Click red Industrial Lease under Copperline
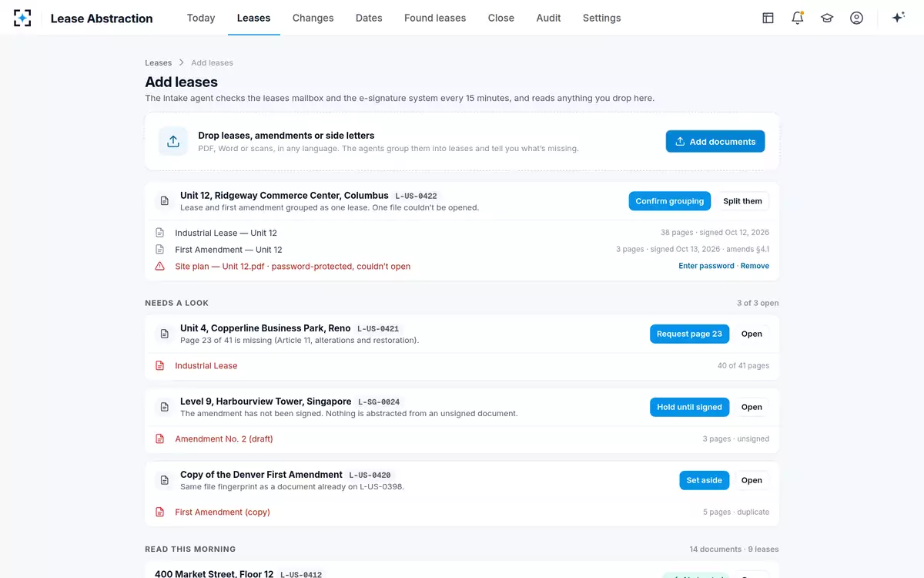This screenshot has height=578, width=924. click(x=206, y=365)
